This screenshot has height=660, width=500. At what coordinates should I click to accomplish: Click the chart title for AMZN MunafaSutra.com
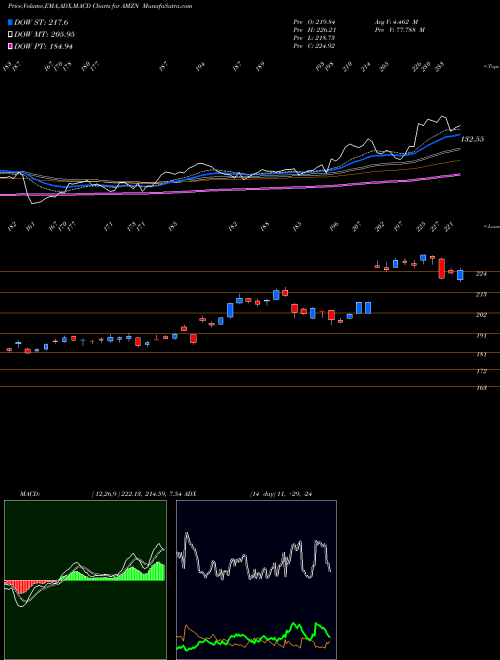(100, 6)
